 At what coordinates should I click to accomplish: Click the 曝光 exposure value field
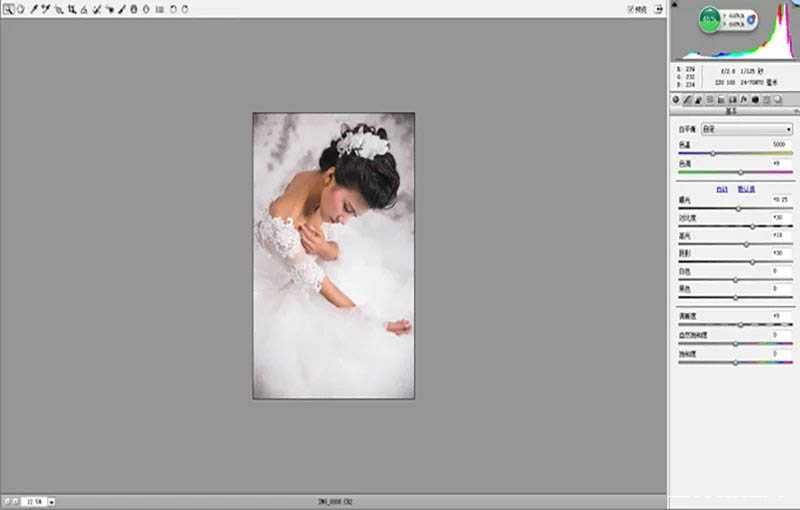(x=779, y=199)
